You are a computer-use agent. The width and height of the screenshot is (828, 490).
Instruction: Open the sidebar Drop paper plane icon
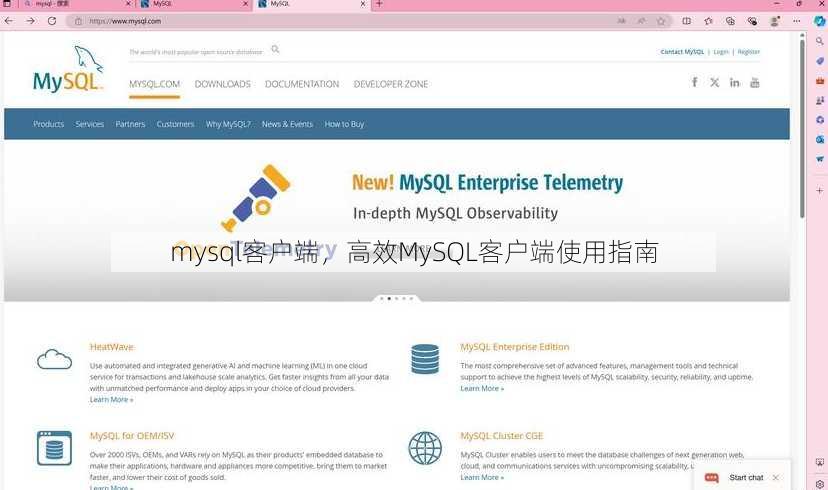(820, 159)
